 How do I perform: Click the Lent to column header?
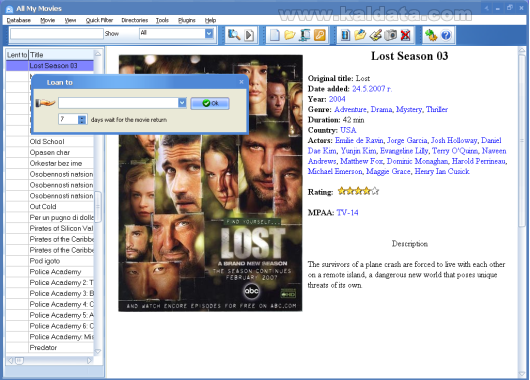[x=17, y=54]
